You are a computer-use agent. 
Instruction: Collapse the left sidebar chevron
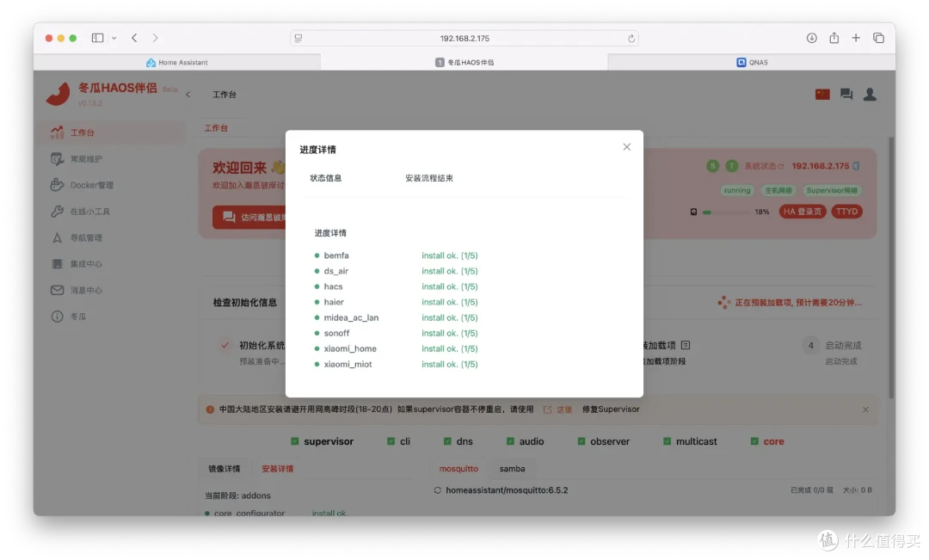188,95
